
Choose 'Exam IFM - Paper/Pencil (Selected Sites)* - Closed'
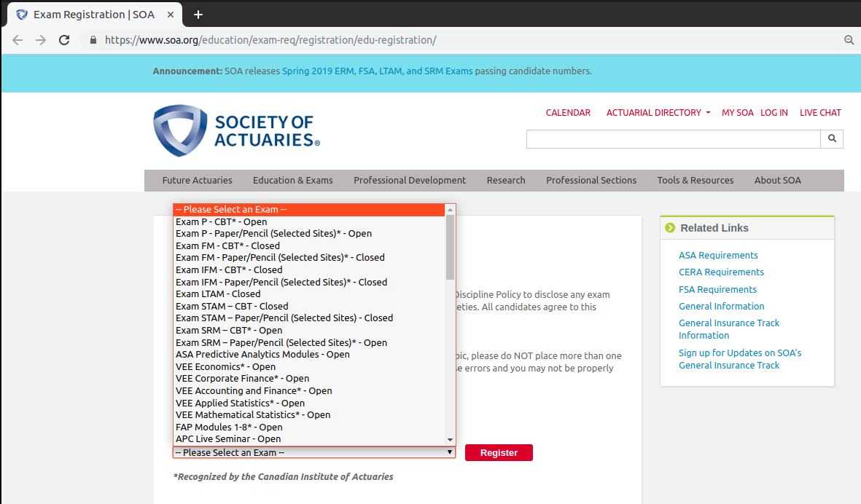point(309,282)
